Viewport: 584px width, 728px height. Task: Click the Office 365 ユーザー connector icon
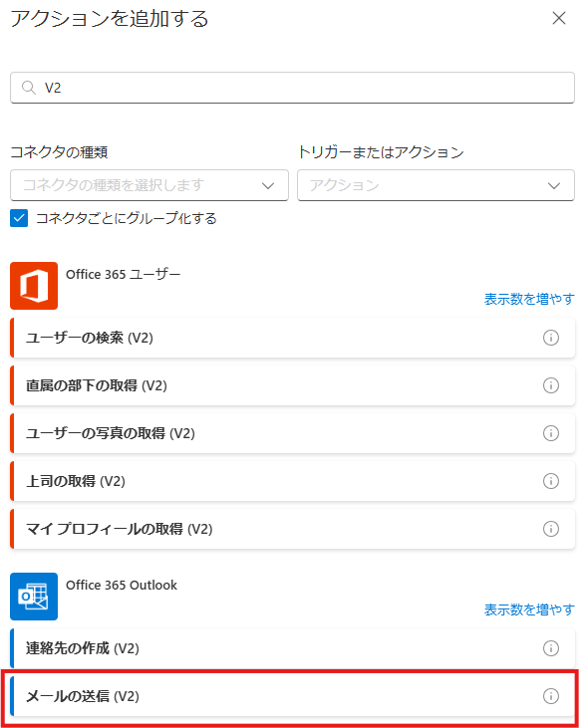[x=34, y=286]
